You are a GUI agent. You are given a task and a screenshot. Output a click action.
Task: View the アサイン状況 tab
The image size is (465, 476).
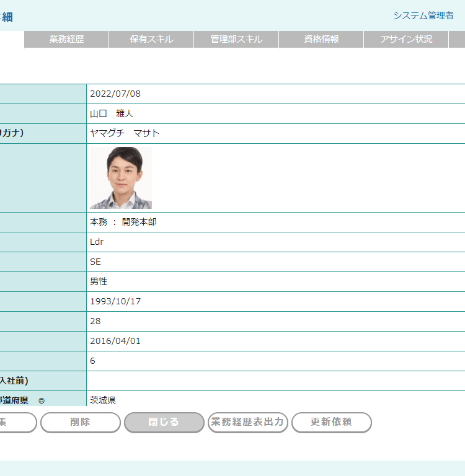[x=406, y=39]
